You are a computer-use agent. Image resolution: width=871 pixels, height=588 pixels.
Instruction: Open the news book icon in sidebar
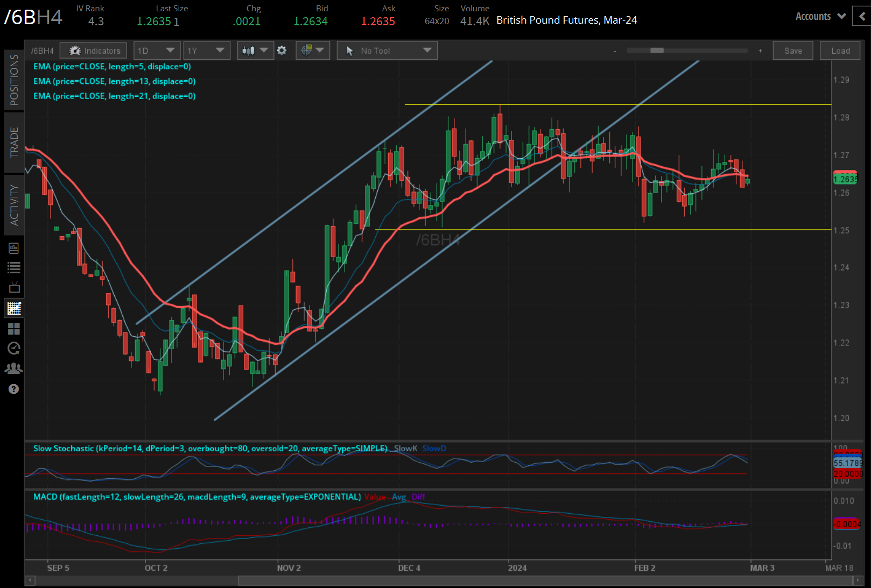(x=14, y=248)
